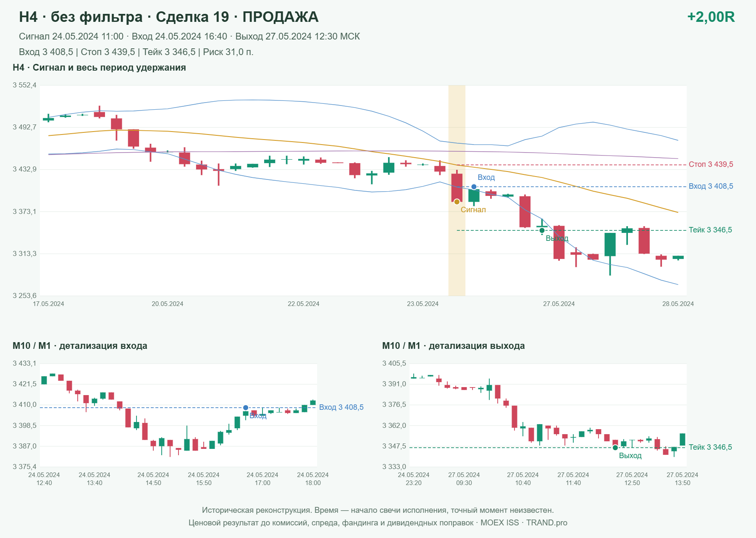Click the 3 373,1 price axis label
The height and width of the screenshot is (538, 756).
coord(24,211)
